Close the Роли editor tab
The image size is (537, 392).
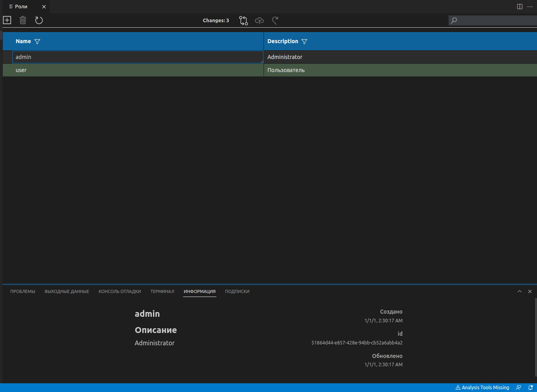44,7
